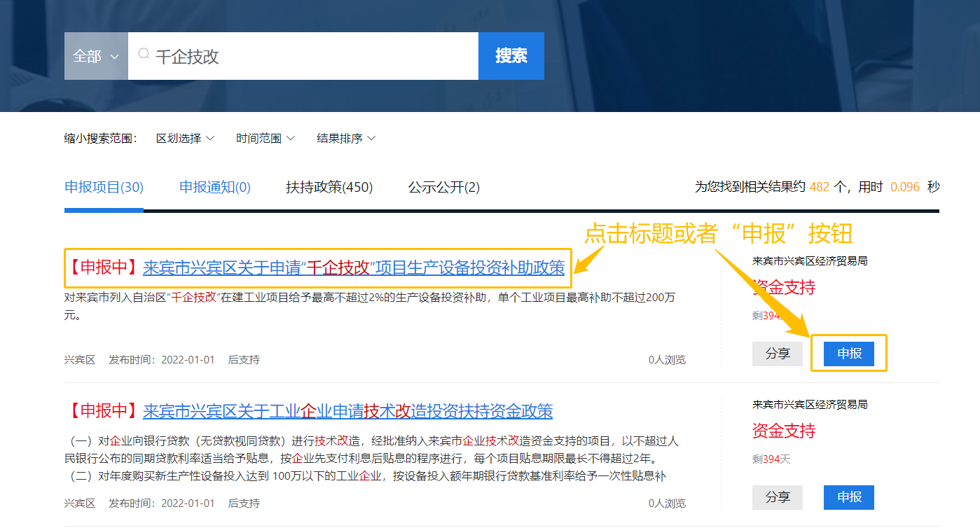Image resolution: width=980 pixels, height=528 pixels.
Task: Open the 千企技改 生产设备投资补助政策 title link
Action: point(354,268)
